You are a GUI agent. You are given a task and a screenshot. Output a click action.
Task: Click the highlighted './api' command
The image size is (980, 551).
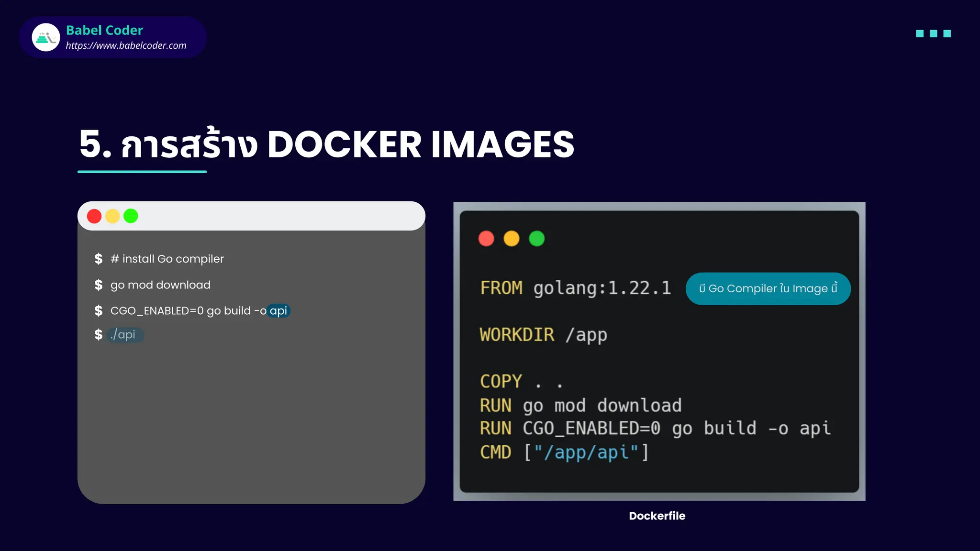coord(124,335)
